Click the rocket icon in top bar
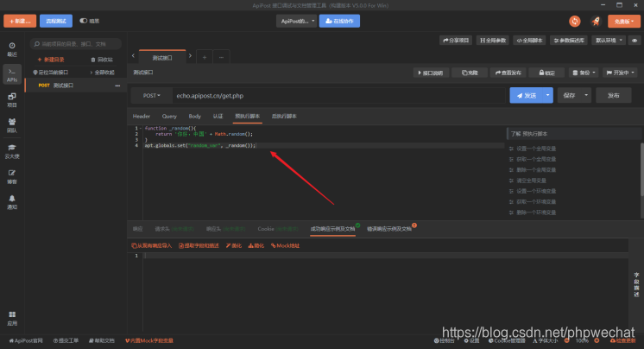Image resolution: width=644 pixels, height=349 pixels. (x=596, y=21)
